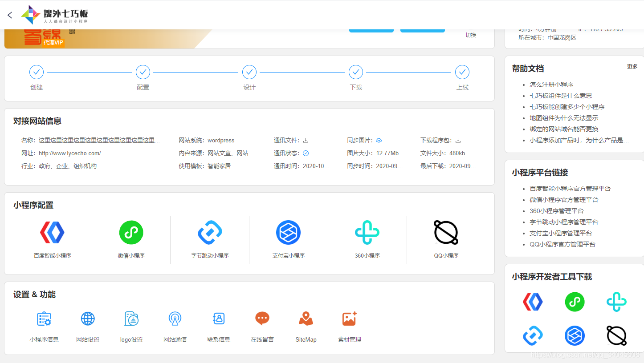This screenshot has width=644, height=363.
Task: Click the 网站系统 value wordpress
Action: point(221,141)
